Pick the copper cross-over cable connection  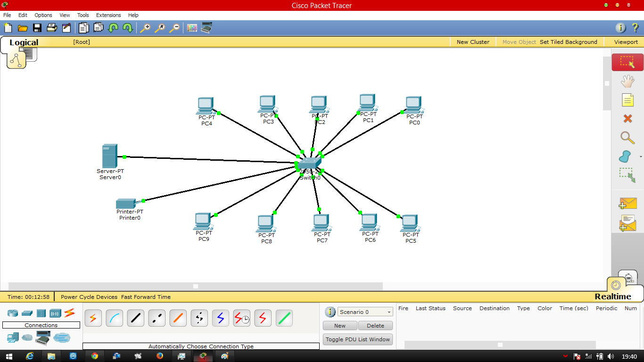point(157,318)
